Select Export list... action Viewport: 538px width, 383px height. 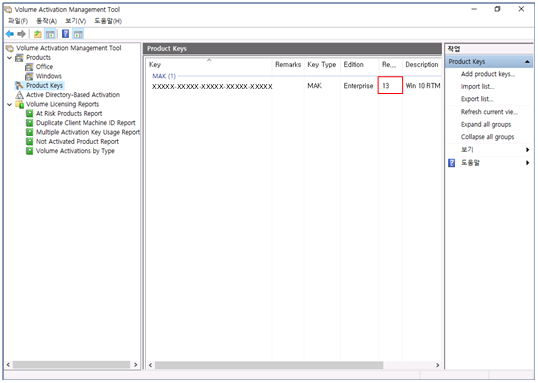tap(477, 99)
